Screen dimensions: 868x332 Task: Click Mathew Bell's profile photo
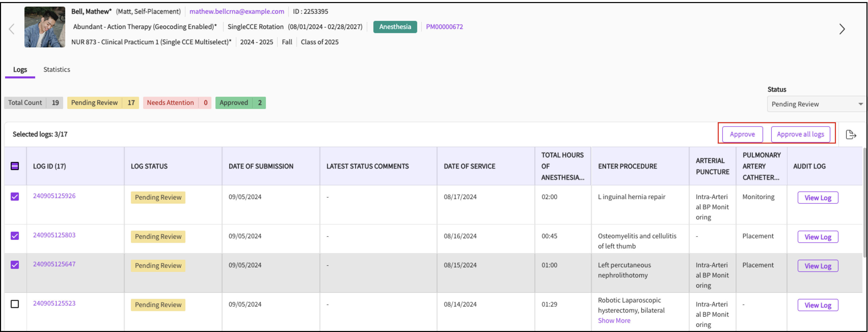coord(45,27)
